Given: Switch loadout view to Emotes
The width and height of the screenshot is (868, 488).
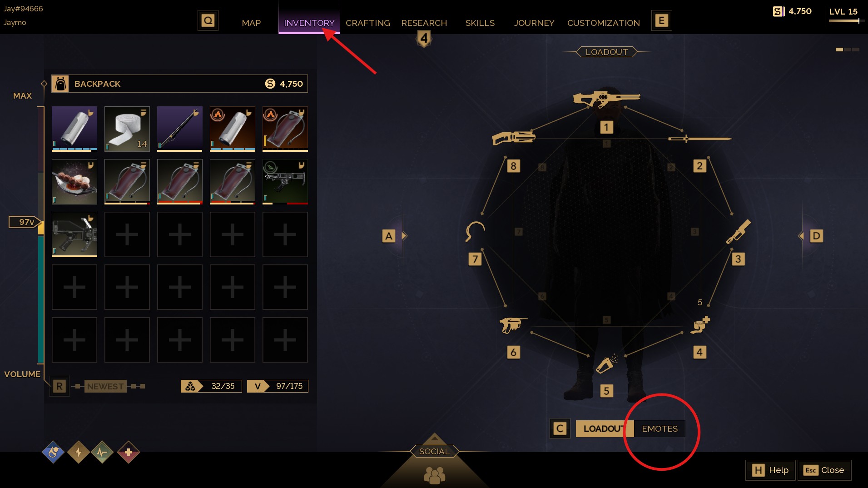Looking at the screenshot, I should tap(660, 428).
